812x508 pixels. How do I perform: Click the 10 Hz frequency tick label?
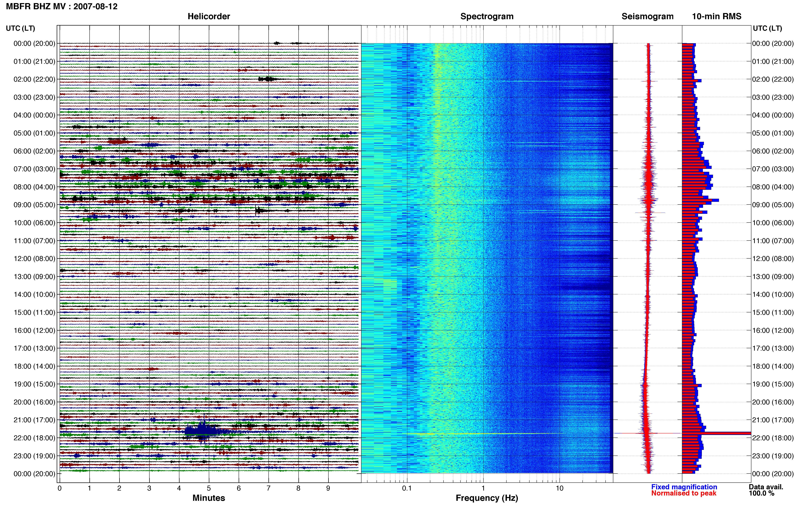tap(559, 488)
